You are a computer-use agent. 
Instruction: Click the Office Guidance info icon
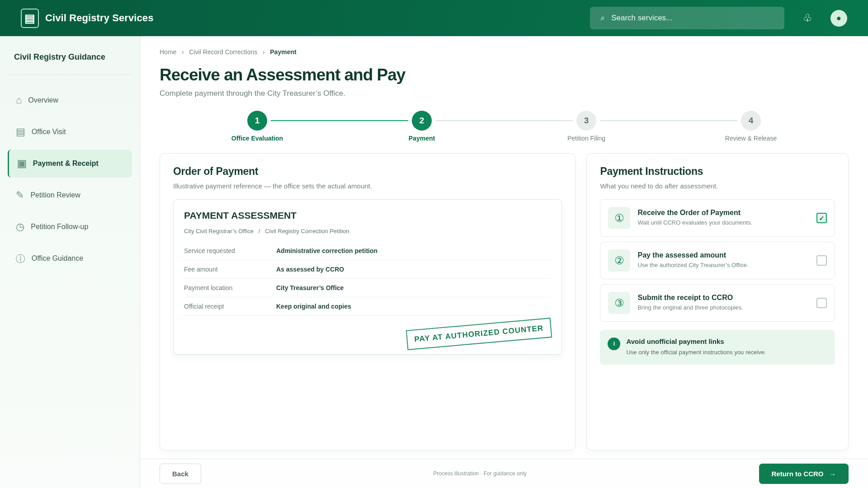20,258
